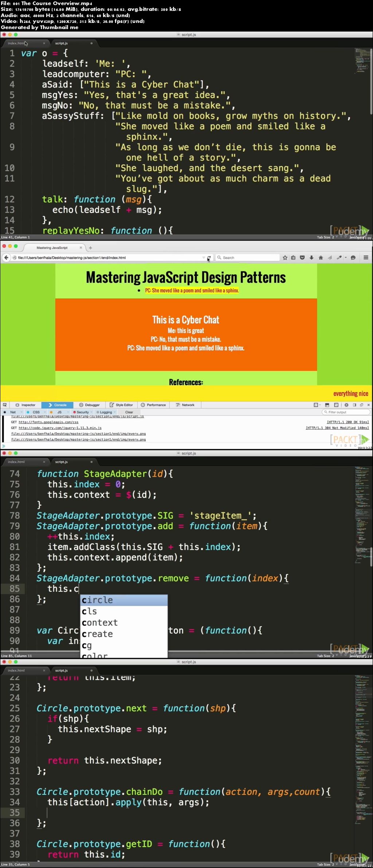This screenshot has width=373, height=868.
Task: Show bookmarks list icon in Firefox toolbar
Action: [293, 258]
